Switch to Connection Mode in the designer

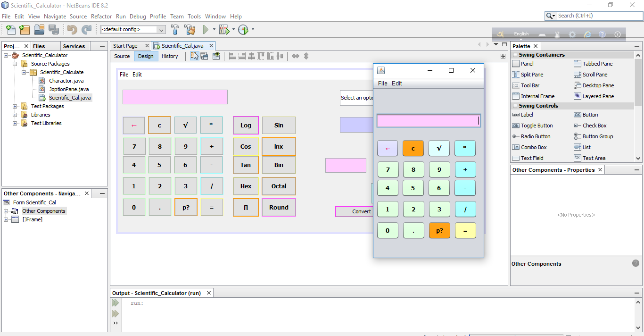(204, 56)
